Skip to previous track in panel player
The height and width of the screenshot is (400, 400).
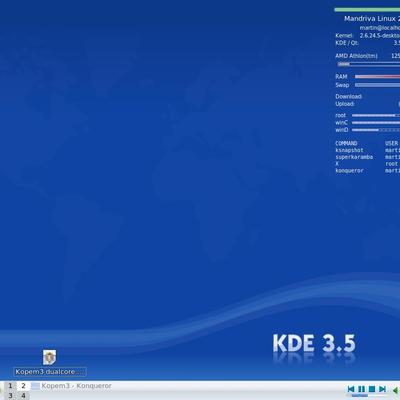351,389
